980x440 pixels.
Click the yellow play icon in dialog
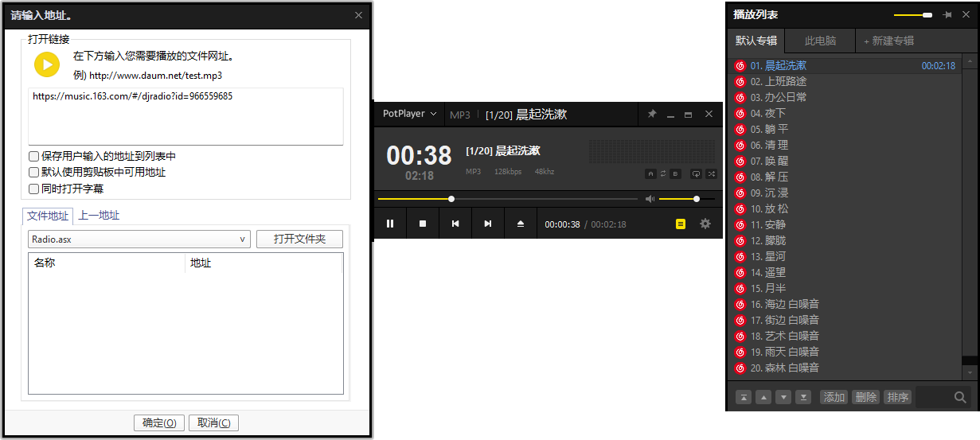(x=47, y=64)
